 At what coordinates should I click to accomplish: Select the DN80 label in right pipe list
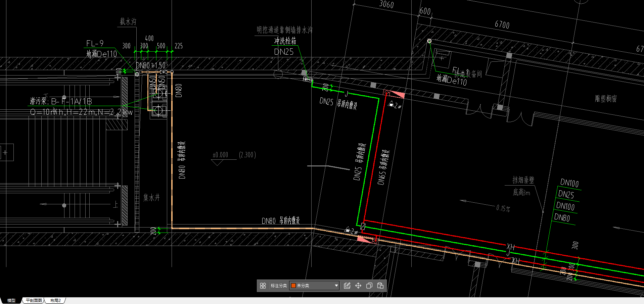click(x=562, y=217)
